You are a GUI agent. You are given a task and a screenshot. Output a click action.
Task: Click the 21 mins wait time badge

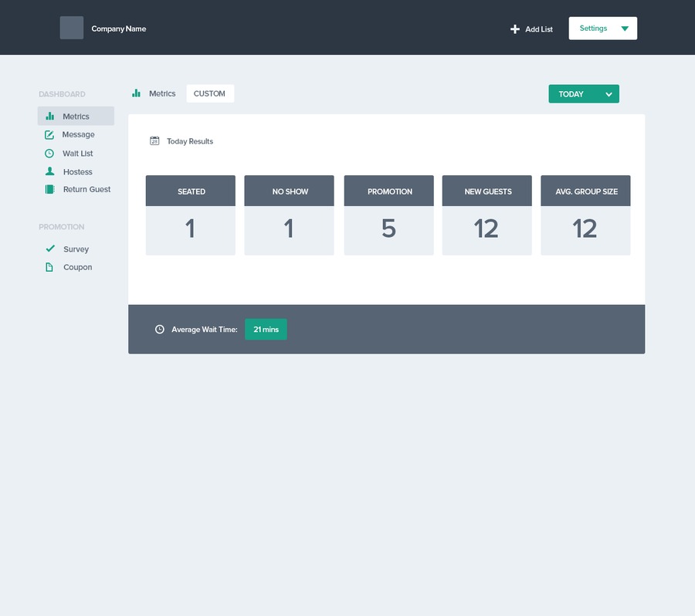coord(266,330)
